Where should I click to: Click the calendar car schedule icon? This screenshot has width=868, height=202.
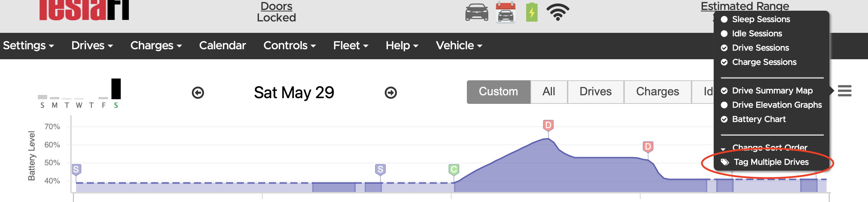coord(505,12)
